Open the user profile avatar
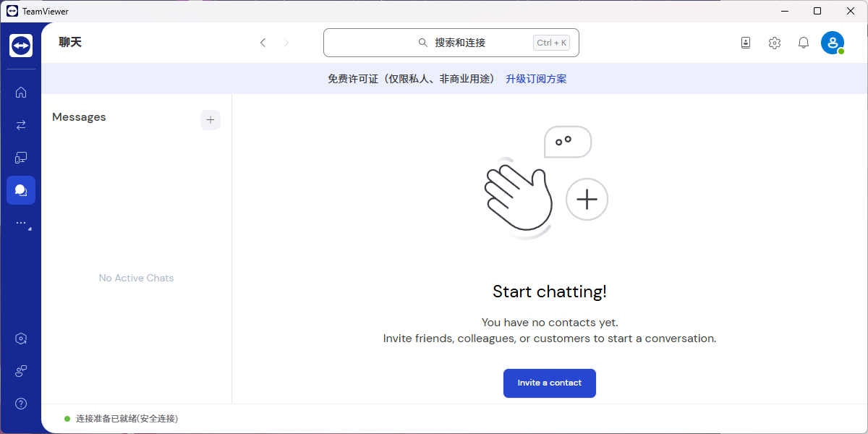Viewport: 868px width, 434px height. (x=833, y=43)
